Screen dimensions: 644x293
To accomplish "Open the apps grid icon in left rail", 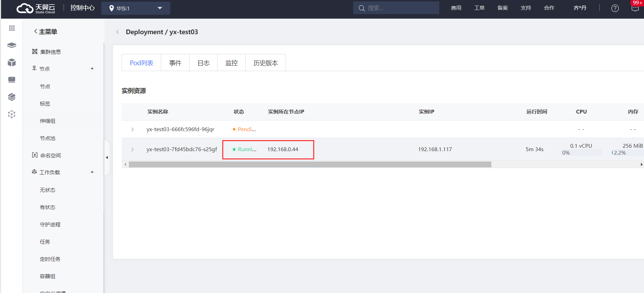I will coord(12,28).
